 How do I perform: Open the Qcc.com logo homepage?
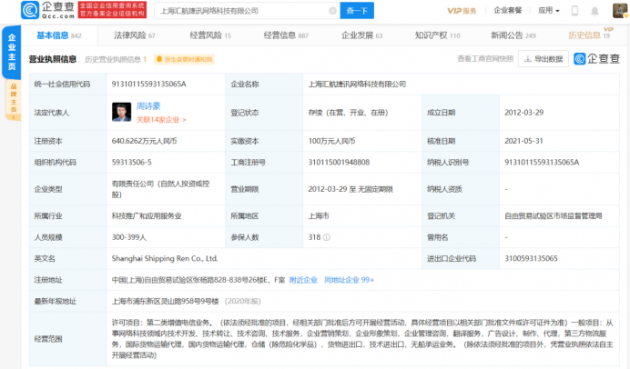pos(48,10)
